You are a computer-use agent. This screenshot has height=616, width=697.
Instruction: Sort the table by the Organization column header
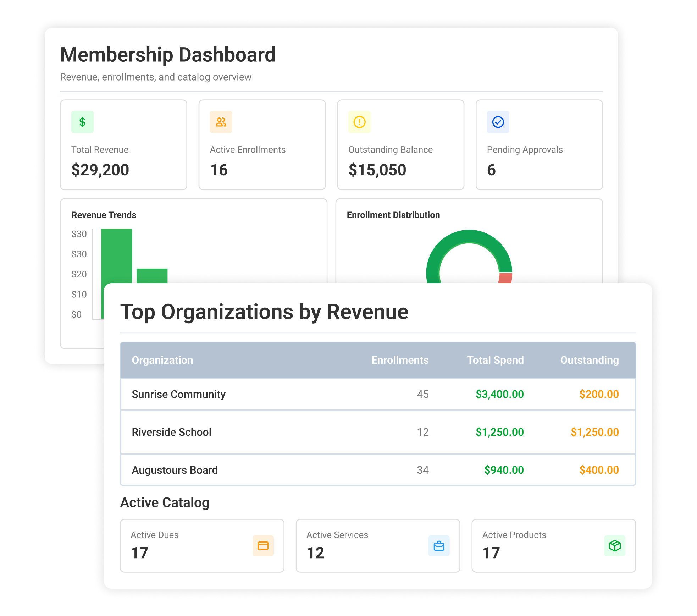click(x=162, y=360)
